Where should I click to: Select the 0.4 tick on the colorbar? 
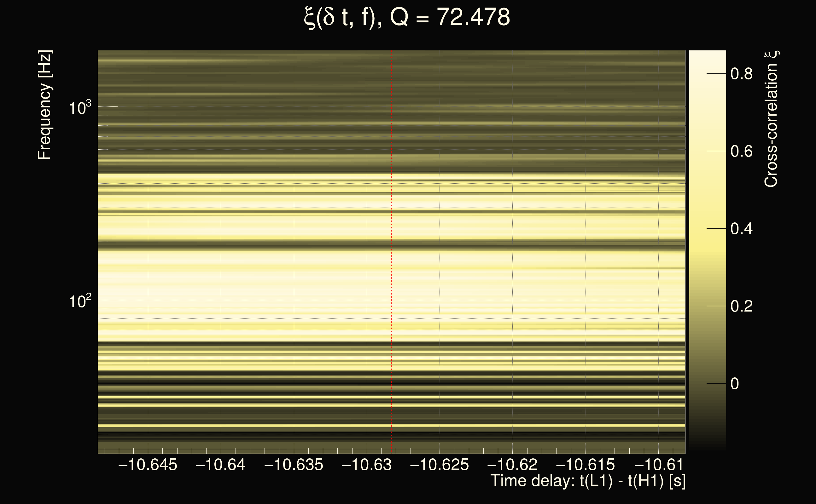[x=741, y=229]
